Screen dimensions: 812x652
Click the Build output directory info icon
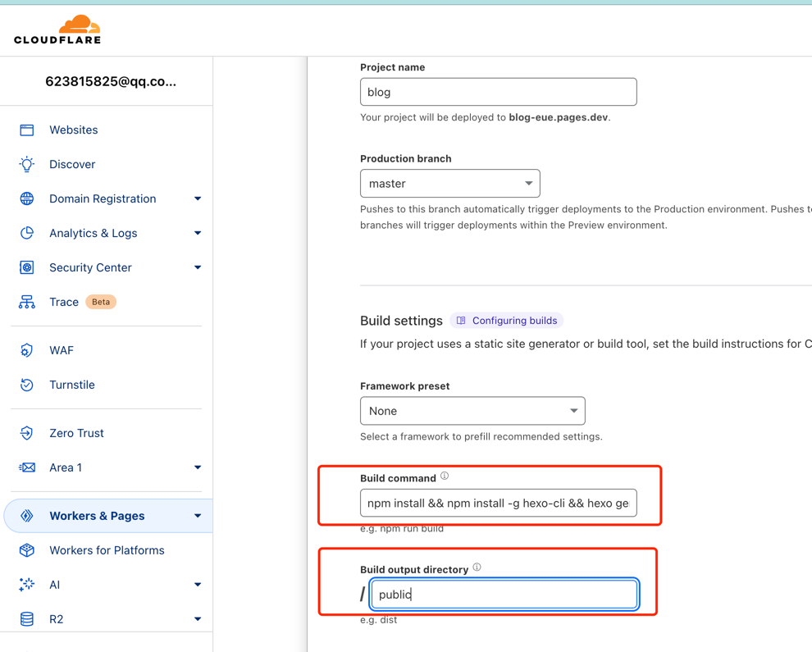[477, 567]
